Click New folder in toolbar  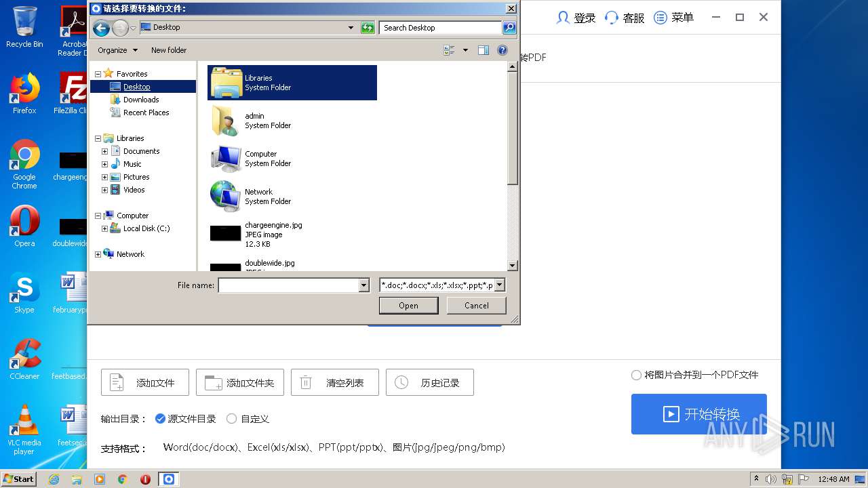(169, 50)
